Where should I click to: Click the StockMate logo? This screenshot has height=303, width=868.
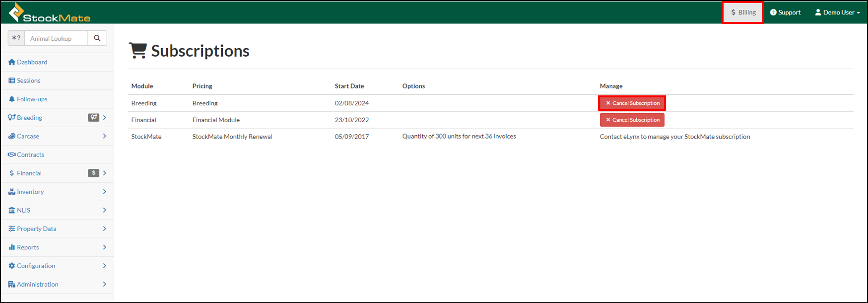coord(50,13)
